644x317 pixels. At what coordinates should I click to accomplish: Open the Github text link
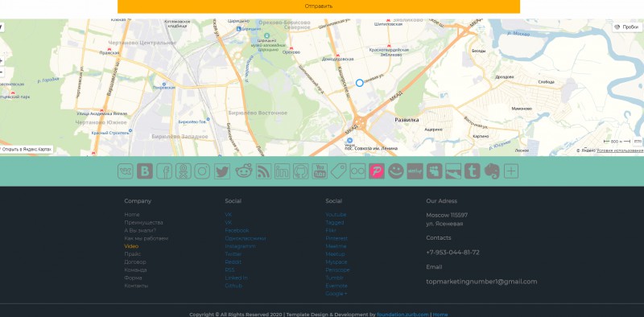click(x=233, y=286)
